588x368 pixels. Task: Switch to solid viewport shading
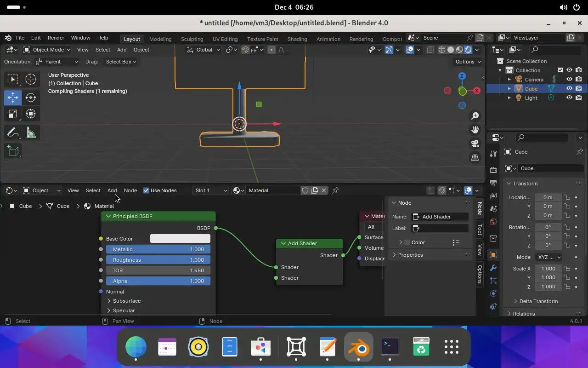[451, 50]
